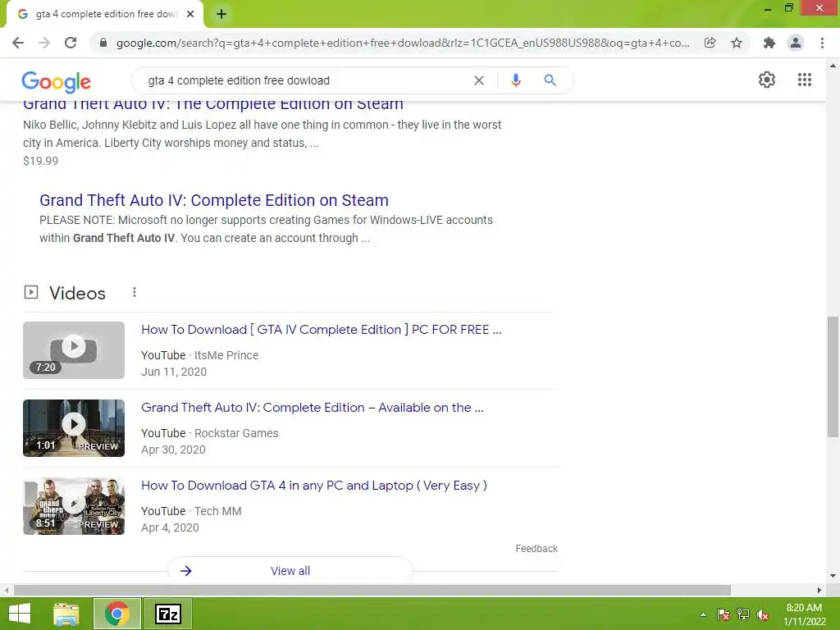The height and width of the screenshot is (630, 840).
Task: Bookmark this page with the star icon
Action: coord(737,43)
